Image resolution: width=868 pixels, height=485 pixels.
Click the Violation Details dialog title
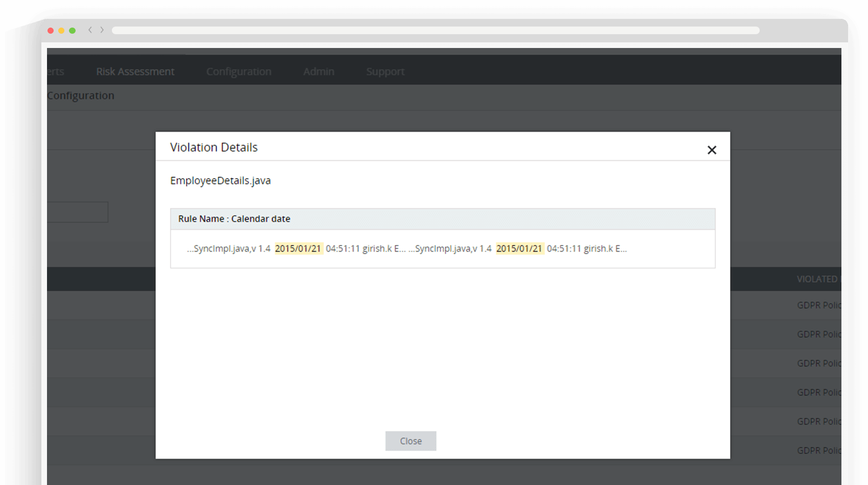click(214, 148)
